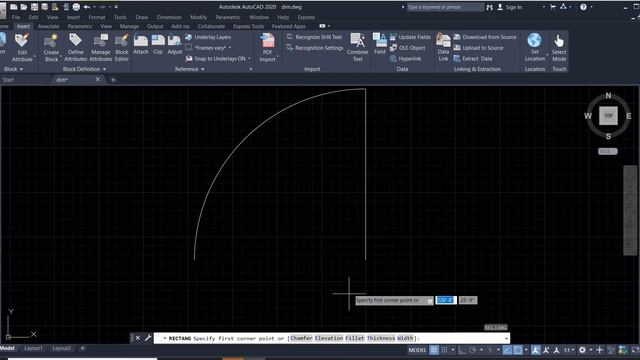The height and width of the screenshot is (360, 640).
Task: Open the workspace switching gear dropdown
Action: pos(590,350)
